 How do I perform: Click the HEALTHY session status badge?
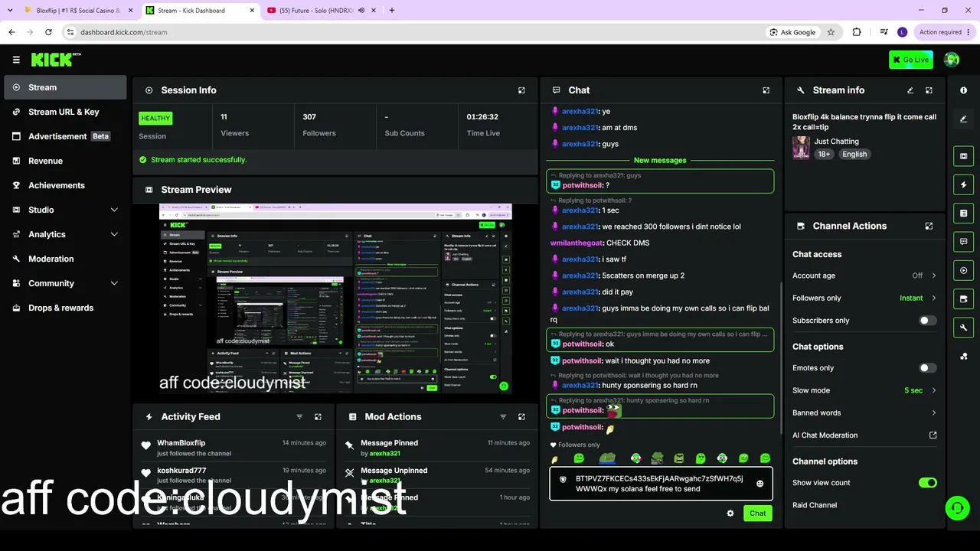click(x=155, y=119)
